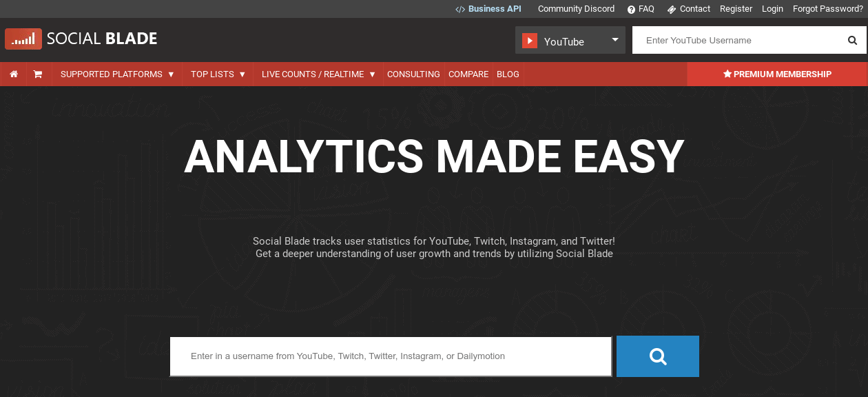Click the main username search input field
This screenshot has width=868, height=397.
[390, 356]
